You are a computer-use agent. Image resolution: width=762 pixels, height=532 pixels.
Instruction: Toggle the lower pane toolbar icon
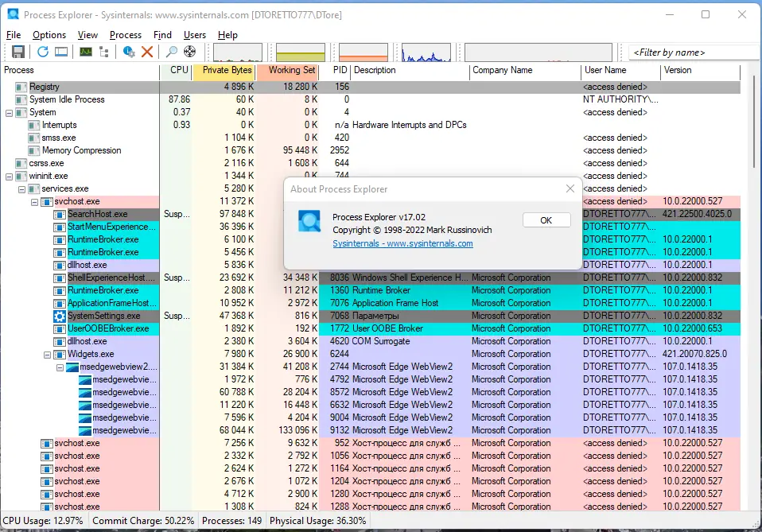[x=61, y=52]
